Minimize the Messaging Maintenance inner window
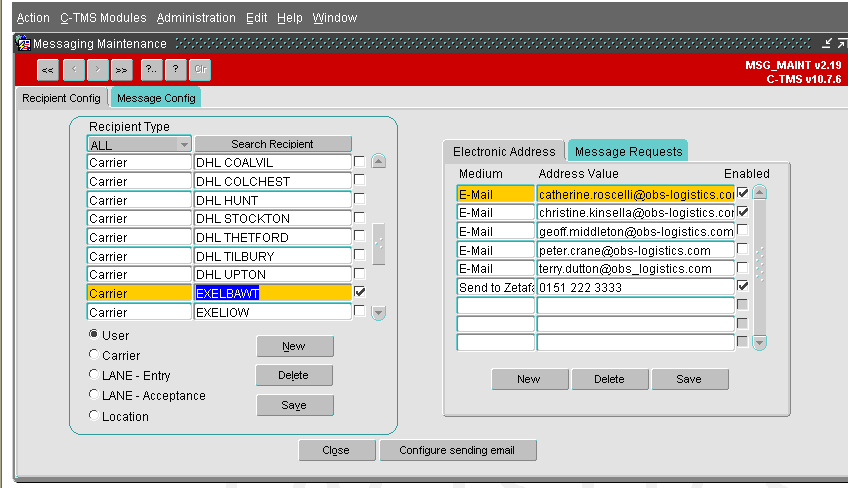Screen dimensions: 848x488 click(x=827, y=43)
